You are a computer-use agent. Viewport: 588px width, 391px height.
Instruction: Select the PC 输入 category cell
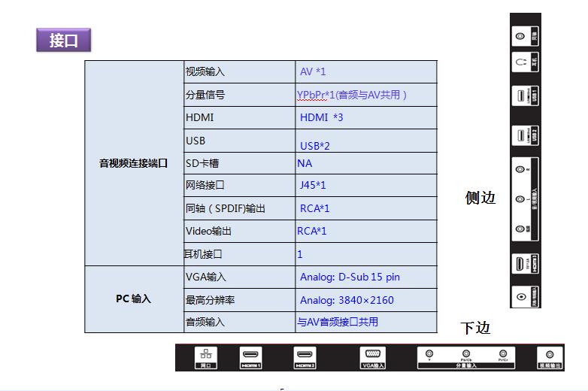[134, 299]
